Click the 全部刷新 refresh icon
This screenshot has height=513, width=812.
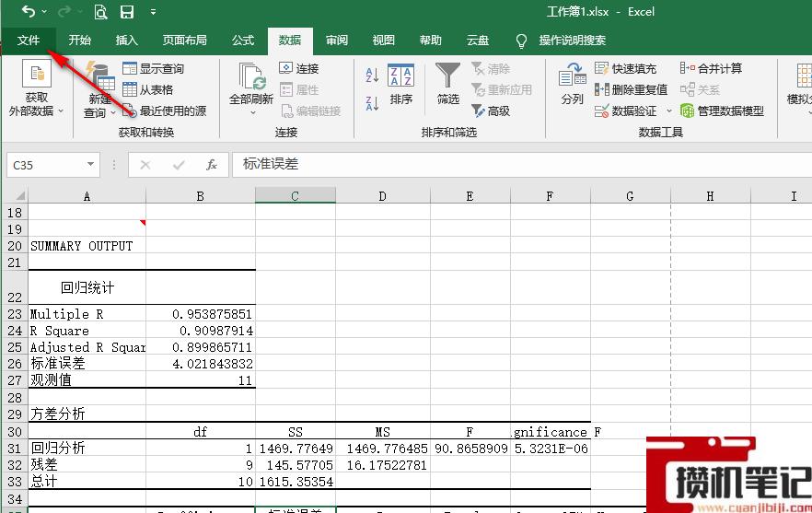[x=251, y=76]
